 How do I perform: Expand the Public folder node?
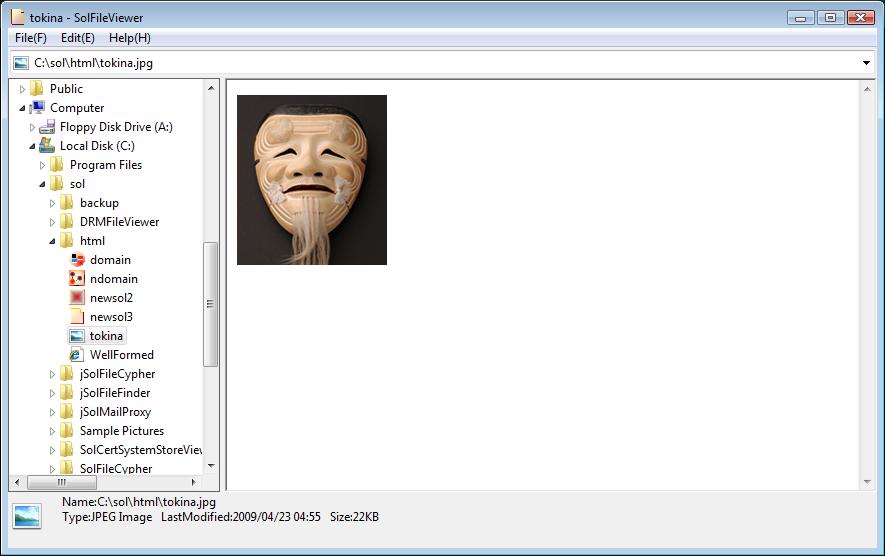pos(23,89)
